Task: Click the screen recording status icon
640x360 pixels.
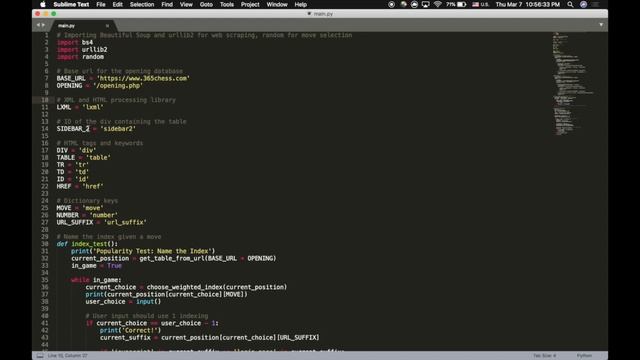Action: tap(391, 4)
